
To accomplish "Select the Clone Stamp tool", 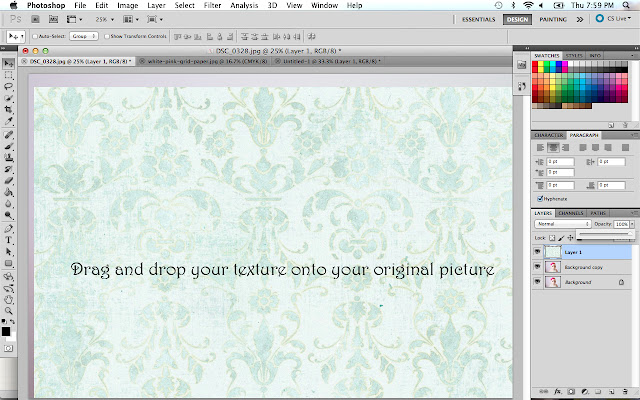I will click(x=8, y=158).
